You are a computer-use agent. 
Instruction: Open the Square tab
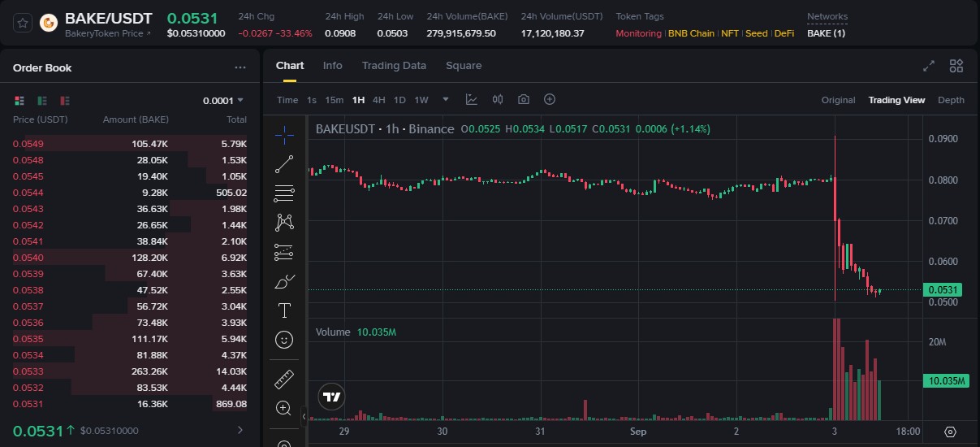[464, 66]
